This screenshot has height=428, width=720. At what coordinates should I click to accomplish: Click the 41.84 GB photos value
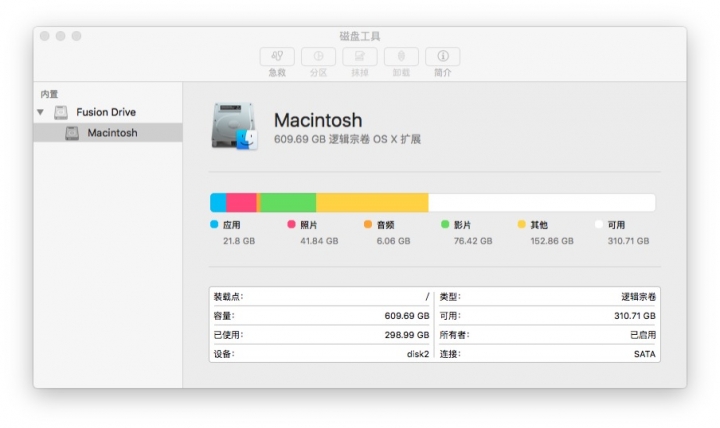pyautogui.click(x=319, y=241)
